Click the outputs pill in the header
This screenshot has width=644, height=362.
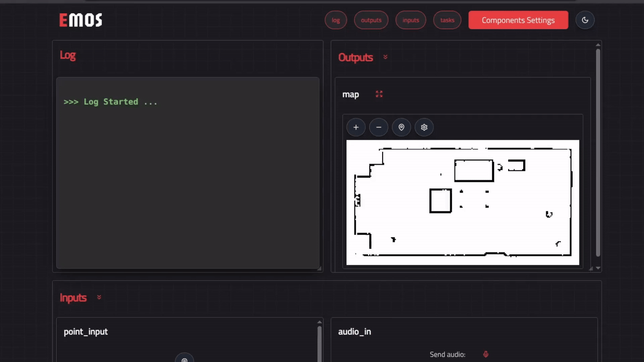click(371, 20)
